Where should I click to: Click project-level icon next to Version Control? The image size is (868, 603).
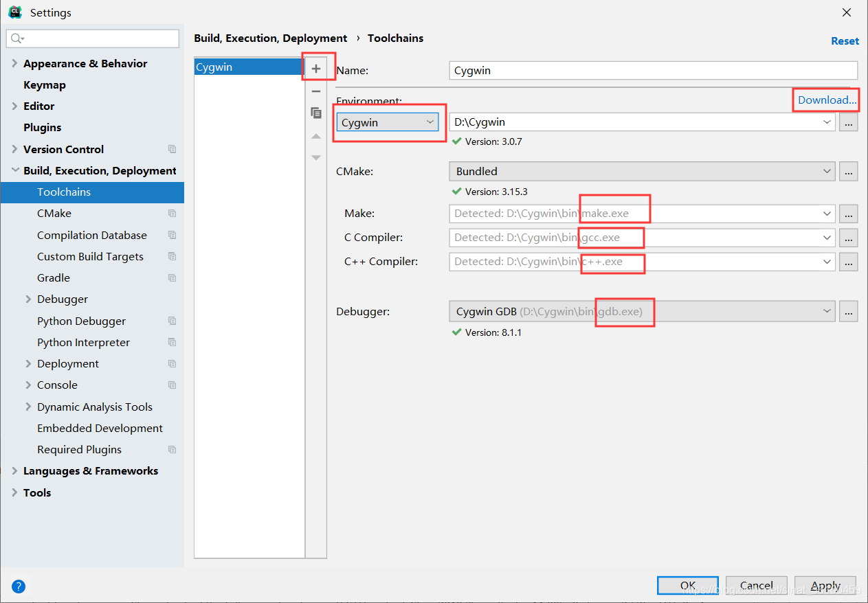[x=172, y=149]
